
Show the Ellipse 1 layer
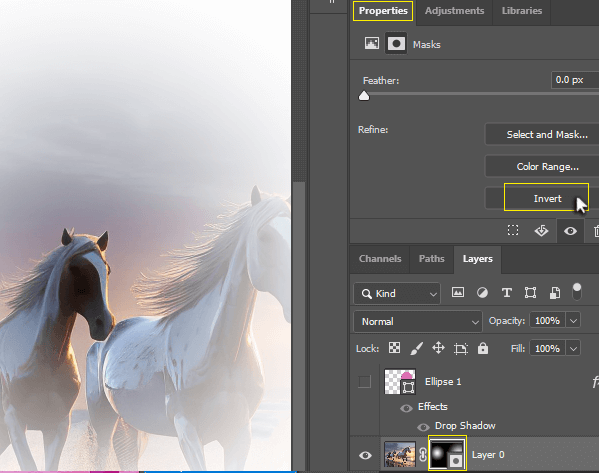[x=364, y=381]
